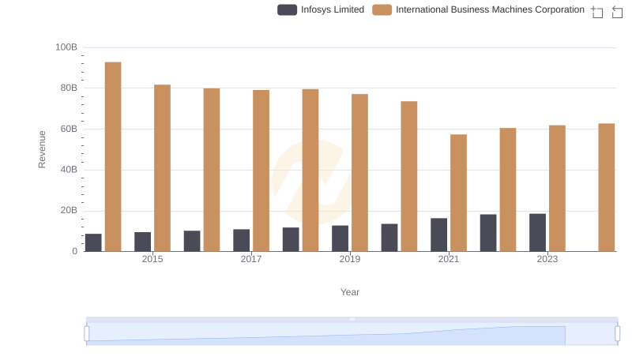Click the Infosys bar for 2019
The height and width of the screenshot is (364, 632).
pos(340,238)
